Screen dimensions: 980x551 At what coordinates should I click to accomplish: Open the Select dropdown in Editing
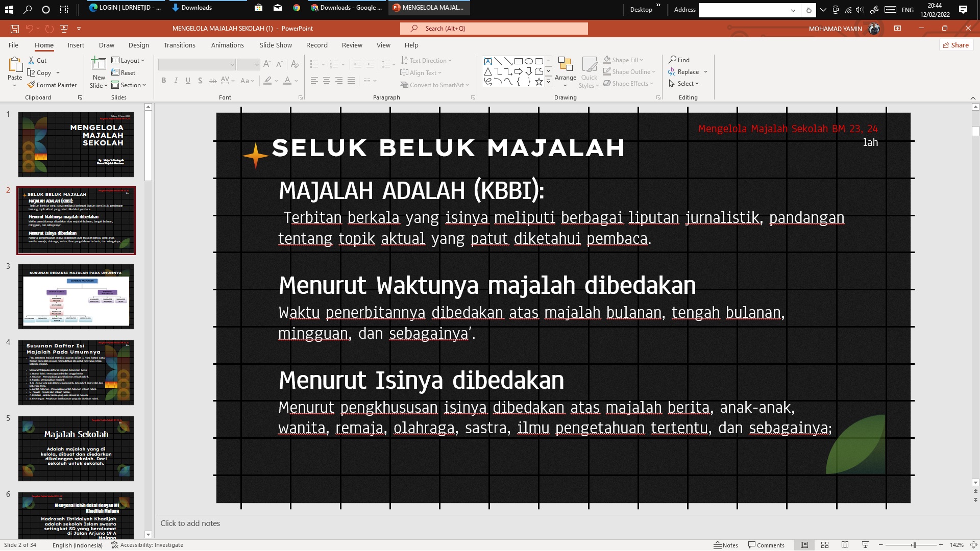click(683, 83)
